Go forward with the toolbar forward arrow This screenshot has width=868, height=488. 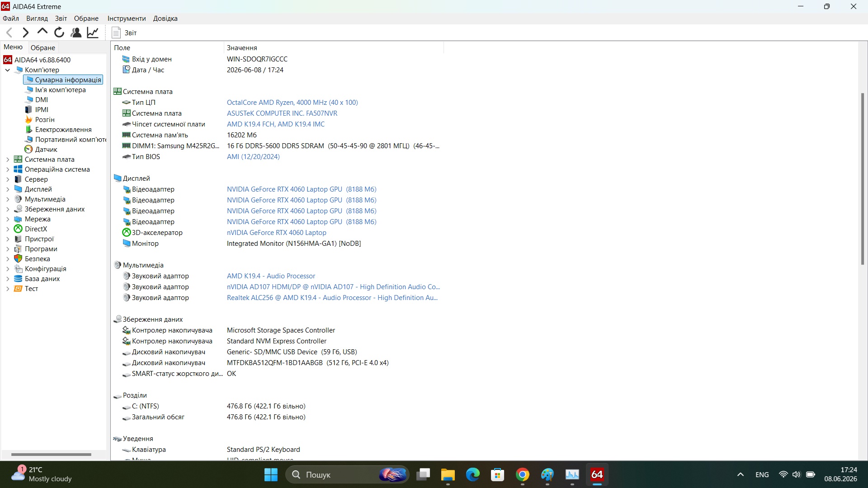coord(26,33)
